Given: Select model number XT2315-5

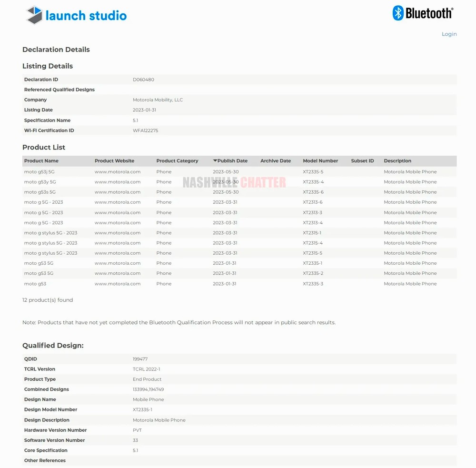Looking at the screenshot, I should (x=312, y=253).
